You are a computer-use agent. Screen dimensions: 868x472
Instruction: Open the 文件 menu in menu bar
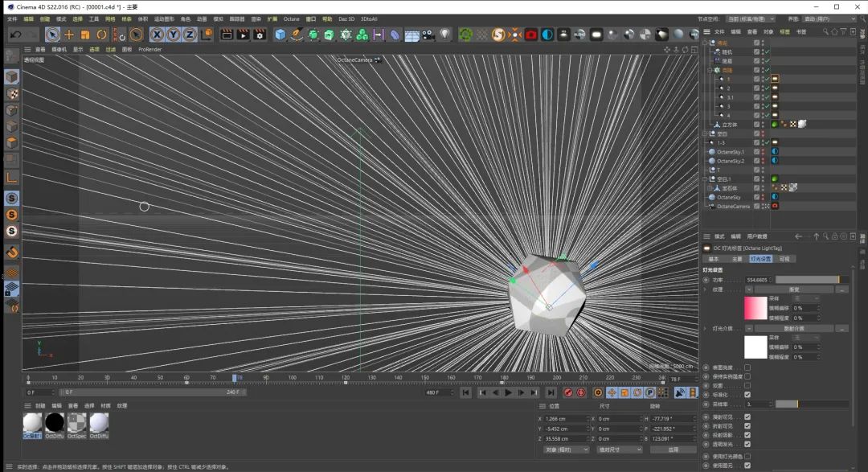pyautogui.click(x=12, y=18)
